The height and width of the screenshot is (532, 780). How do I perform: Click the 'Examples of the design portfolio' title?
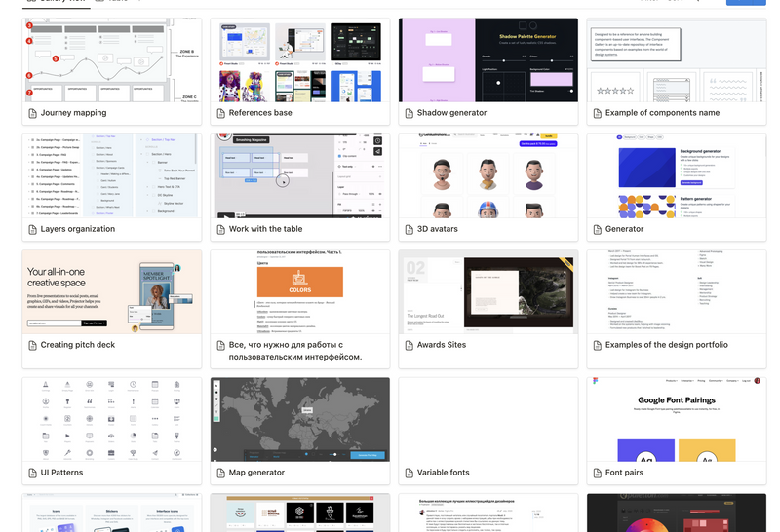pyautogui.click(x=667, y=345)
